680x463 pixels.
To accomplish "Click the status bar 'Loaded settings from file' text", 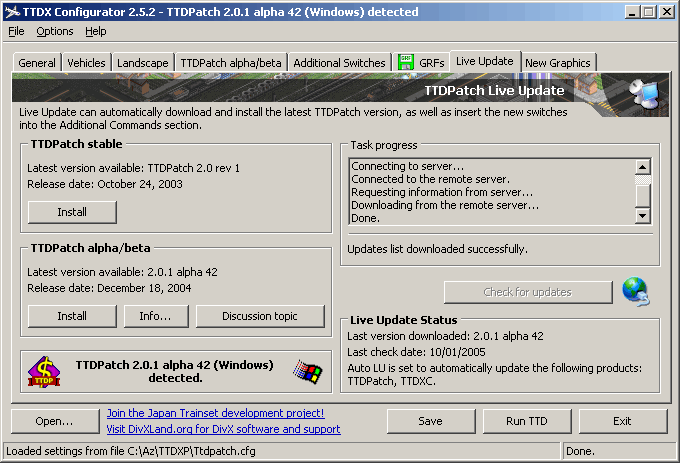I will coord(131,451).
